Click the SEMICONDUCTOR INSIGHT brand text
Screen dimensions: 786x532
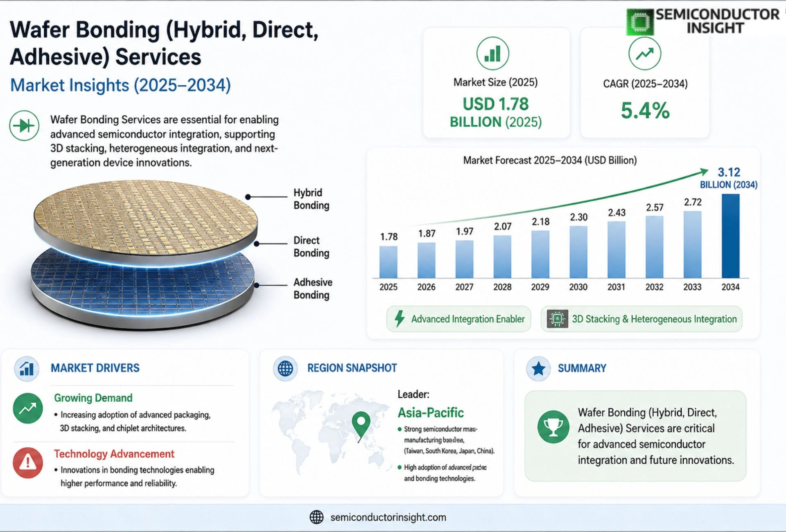(x=717, y=21)
